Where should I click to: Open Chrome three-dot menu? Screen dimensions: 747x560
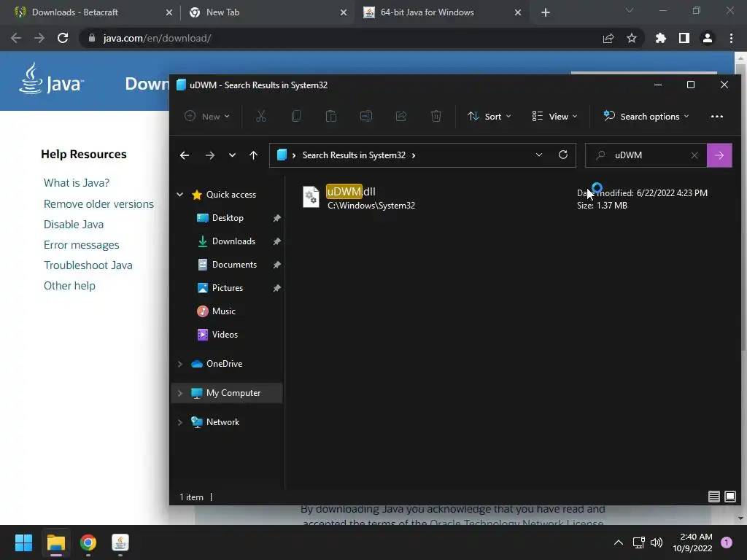(x=731, y=38)
